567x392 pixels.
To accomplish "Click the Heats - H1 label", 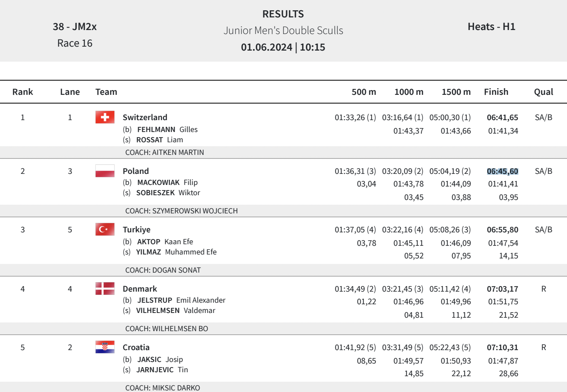I will pyautogui.click(x=491, y=27).
